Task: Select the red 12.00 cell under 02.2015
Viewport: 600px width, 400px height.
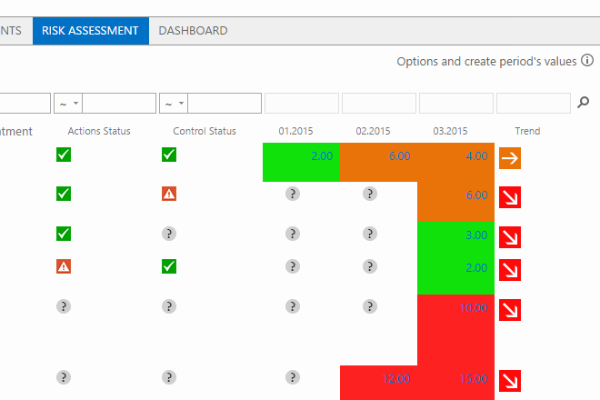Action: [x=379, y=383]
